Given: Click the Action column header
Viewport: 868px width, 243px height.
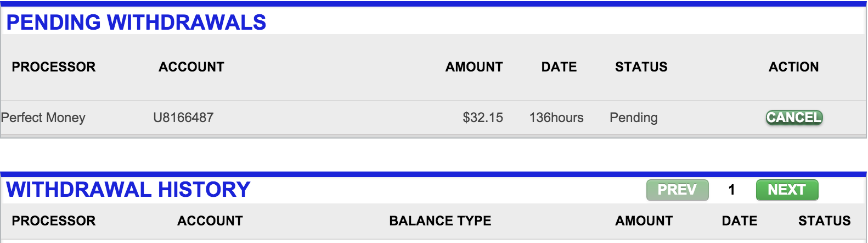Looking at the screenshot, I should tap(793, 67).
